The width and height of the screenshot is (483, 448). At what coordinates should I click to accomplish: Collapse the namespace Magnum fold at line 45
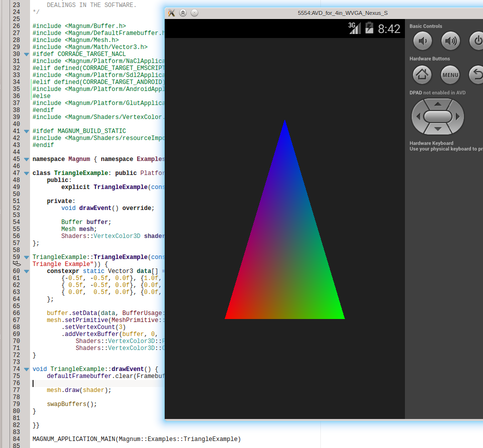[26, 159]
